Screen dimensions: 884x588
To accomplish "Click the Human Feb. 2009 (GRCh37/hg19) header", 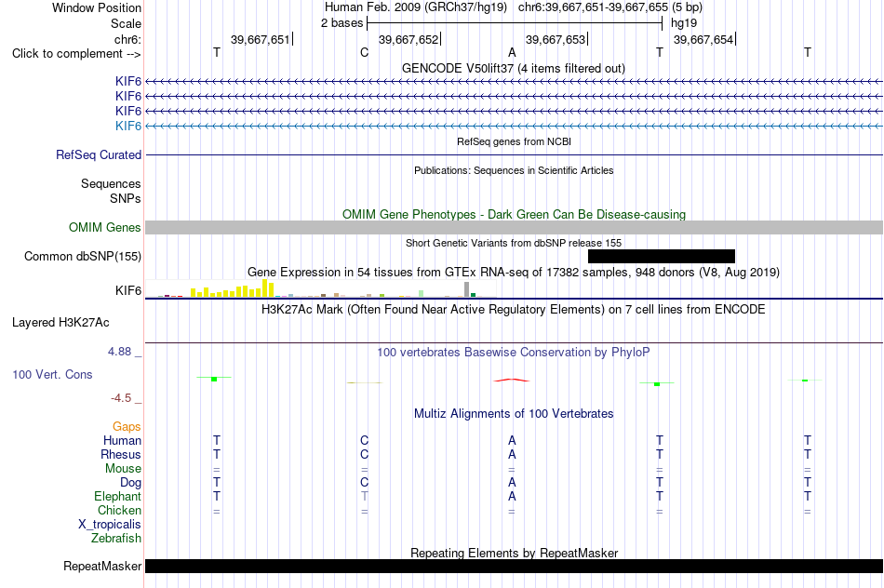I will point(416,7).
